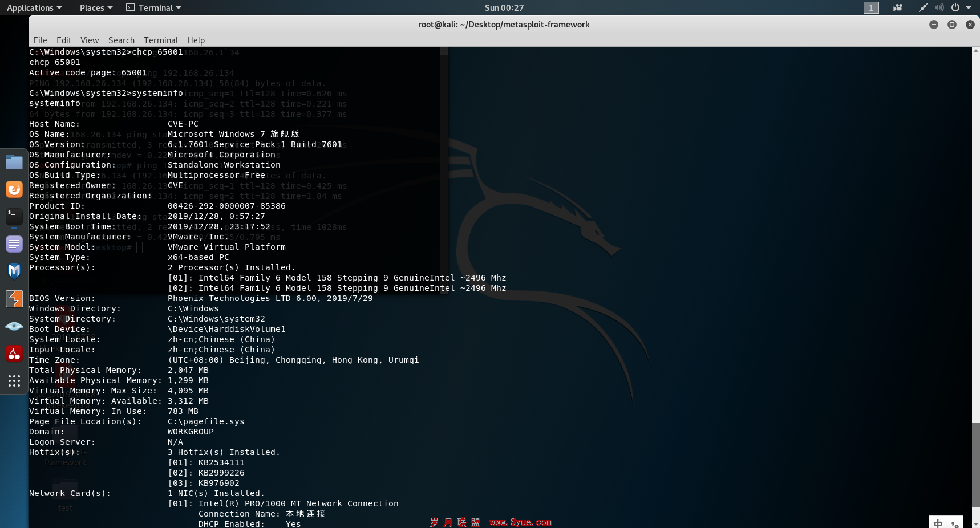Click the 'Microsoft Corporation' value
Viewport: 980px width, 528px height.
point(221,155)
